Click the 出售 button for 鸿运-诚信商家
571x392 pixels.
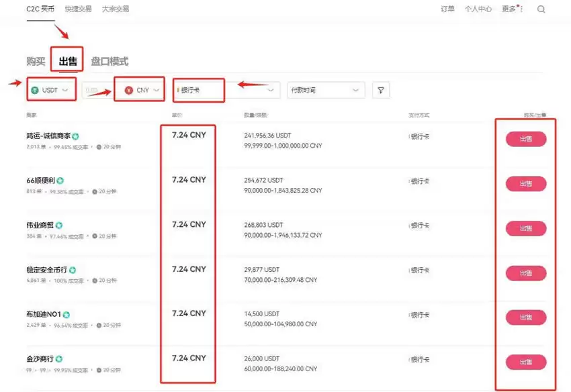click(526, 139)
